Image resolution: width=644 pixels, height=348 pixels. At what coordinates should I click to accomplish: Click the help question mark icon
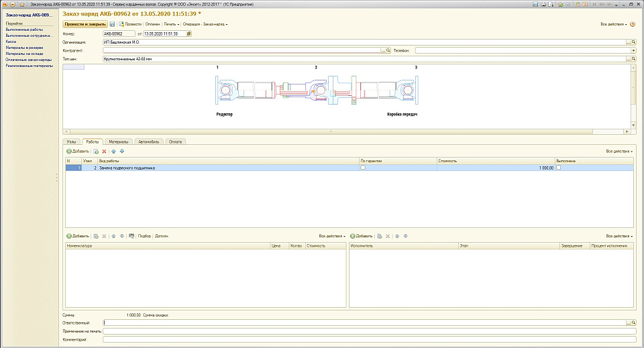[x=632, y=24]
